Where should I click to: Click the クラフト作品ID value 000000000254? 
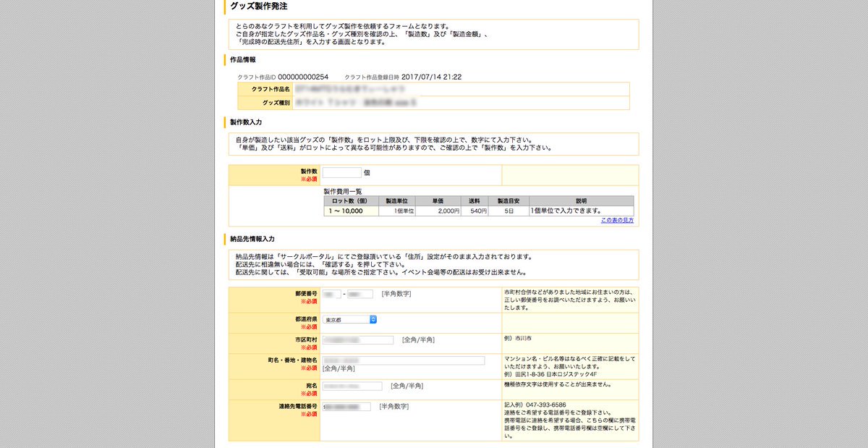303,77
